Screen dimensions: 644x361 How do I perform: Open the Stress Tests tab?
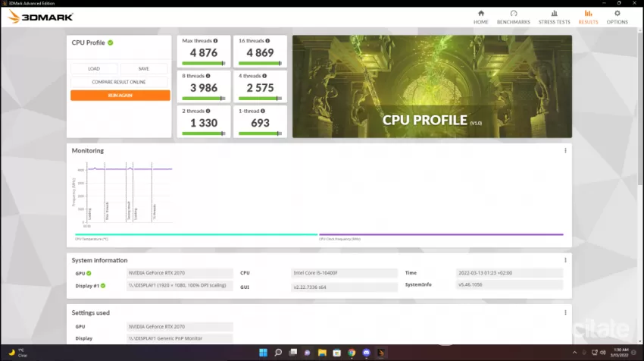[554, 17]
